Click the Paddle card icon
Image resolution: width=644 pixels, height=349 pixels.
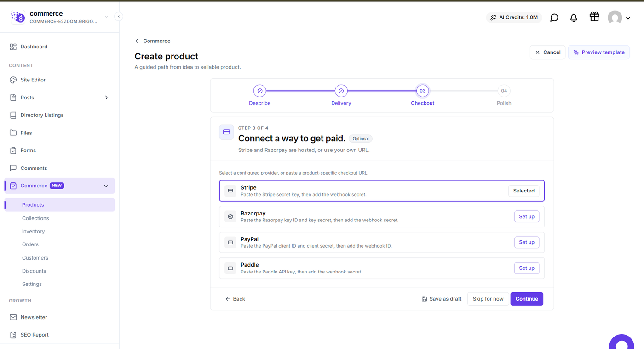pos(230,268)
